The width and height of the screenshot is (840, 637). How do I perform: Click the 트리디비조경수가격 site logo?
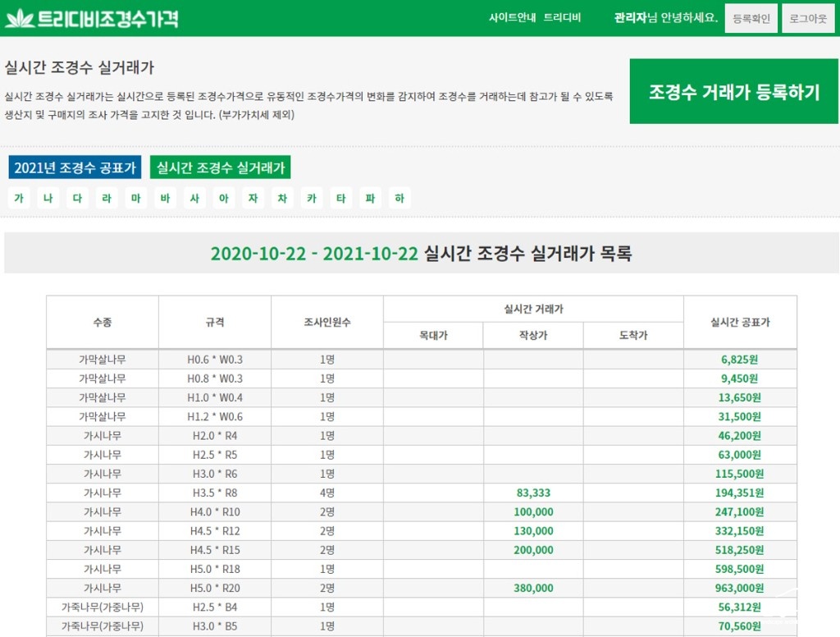point(92,18)
